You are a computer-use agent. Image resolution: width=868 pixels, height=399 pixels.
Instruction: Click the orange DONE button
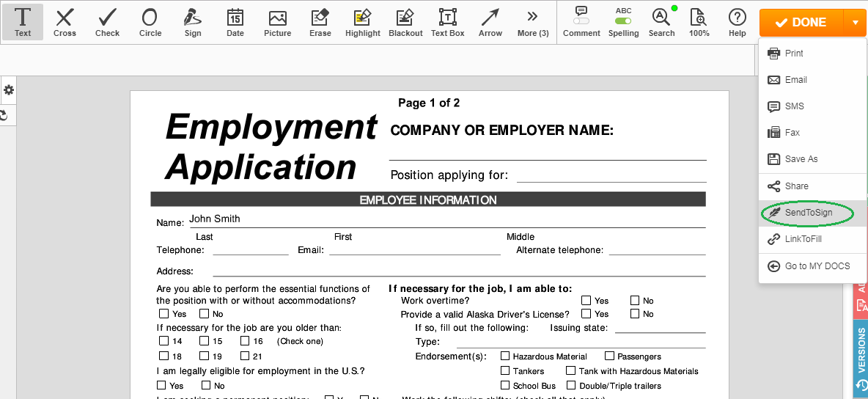tap(801, 22)
